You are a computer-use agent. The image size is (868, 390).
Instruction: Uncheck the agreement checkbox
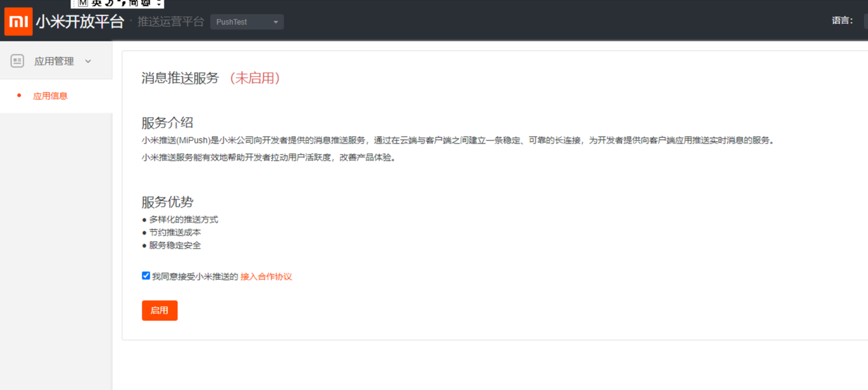(x=146, y=276)
